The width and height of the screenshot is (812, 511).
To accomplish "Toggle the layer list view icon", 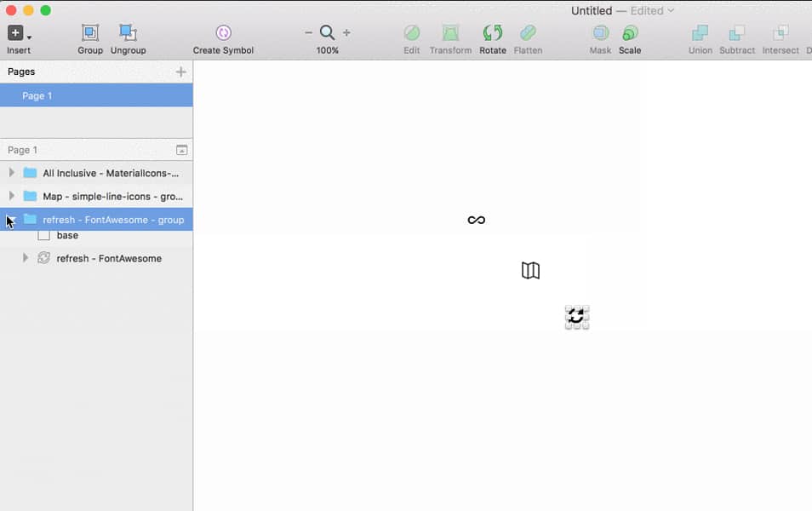I will (181, 150).
